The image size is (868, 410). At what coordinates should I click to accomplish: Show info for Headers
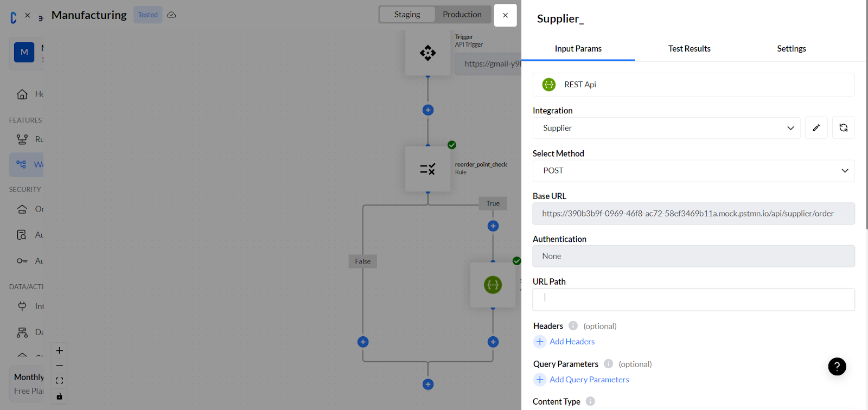pos(573,326)
